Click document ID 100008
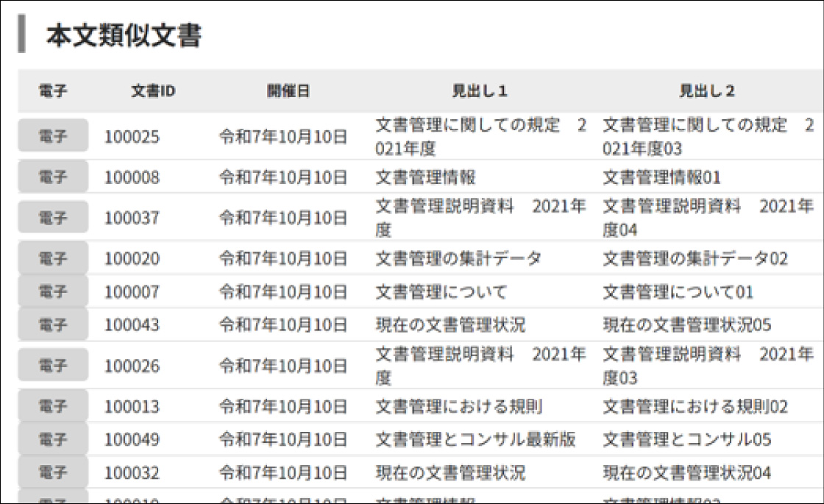824x504 pixels. pyautogui.click(x=132, y=177)
